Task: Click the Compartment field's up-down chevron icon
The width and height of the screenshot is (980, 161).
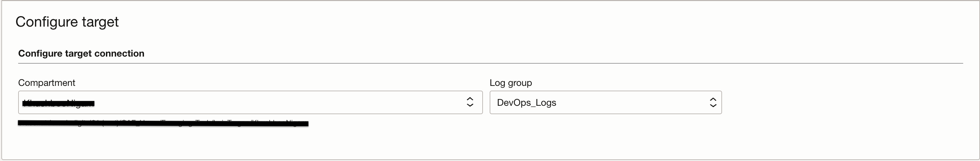Action: pyautogui.click(x=470, y=102)
